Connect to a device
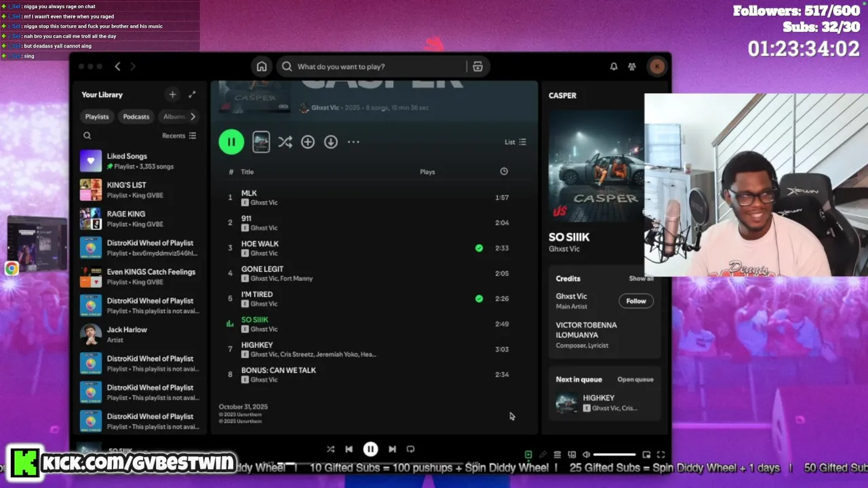This screenshot has height=488, width=868. coord(572,455)
